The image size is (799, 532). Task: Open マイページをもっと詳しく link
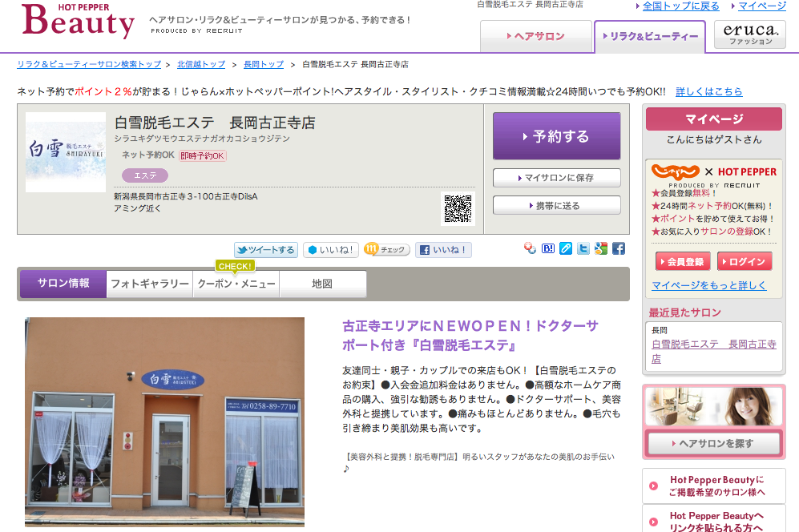[x=708, y=285]
